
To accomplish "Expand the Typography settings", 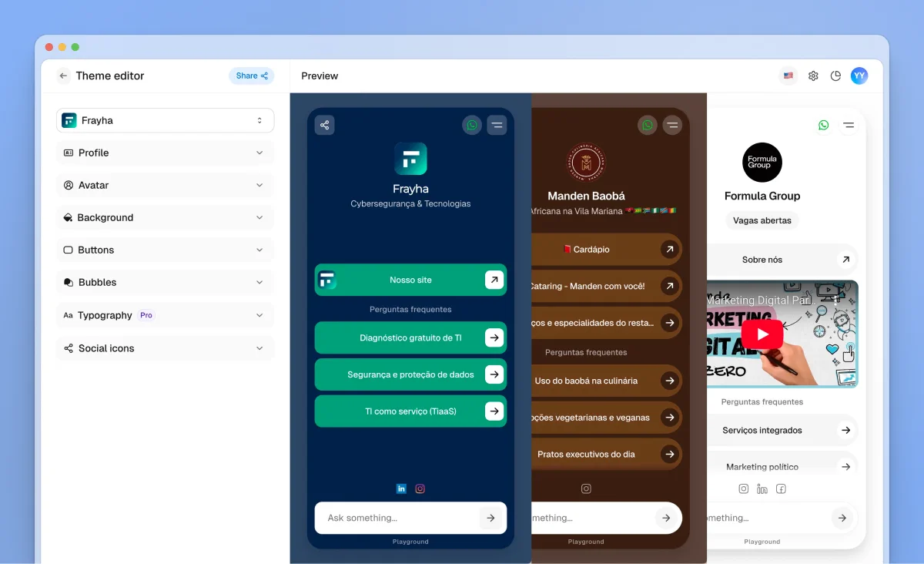I will click(x=164, y=315).
